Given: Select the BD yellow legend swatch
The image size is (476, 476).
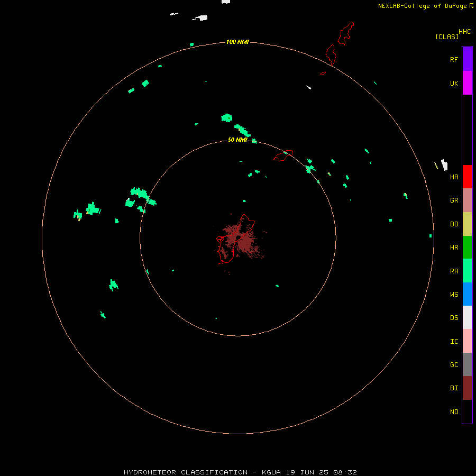Looking at the screenshot, I should tap(467, 224).
